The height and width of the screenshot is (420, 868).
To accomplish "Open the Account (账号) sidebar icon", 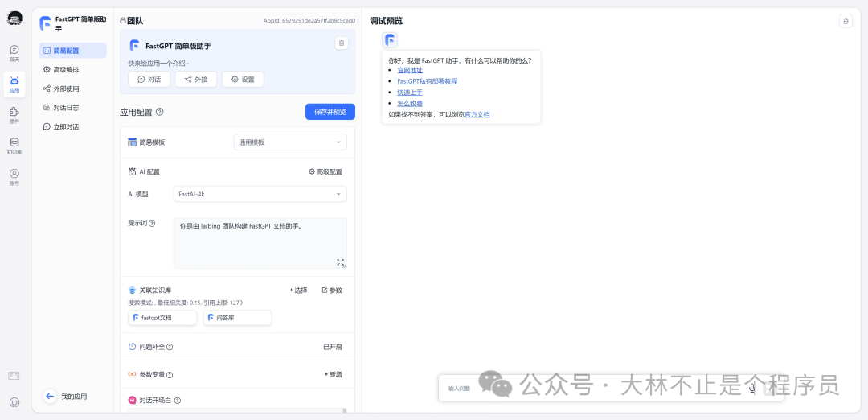I will pyautogui.click(x=14, y=177).
